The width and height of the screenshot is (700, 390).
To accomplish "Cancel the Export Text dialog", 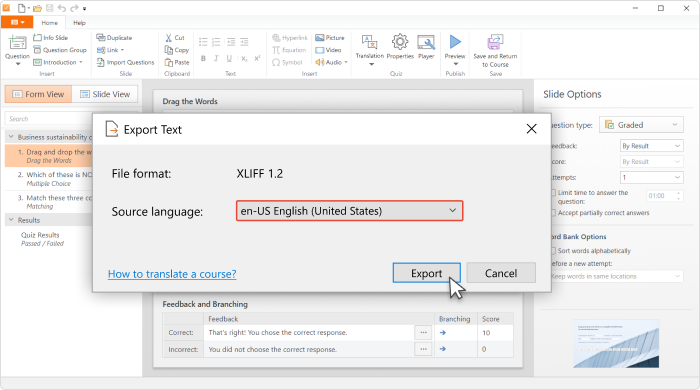I will click(501, 273).
